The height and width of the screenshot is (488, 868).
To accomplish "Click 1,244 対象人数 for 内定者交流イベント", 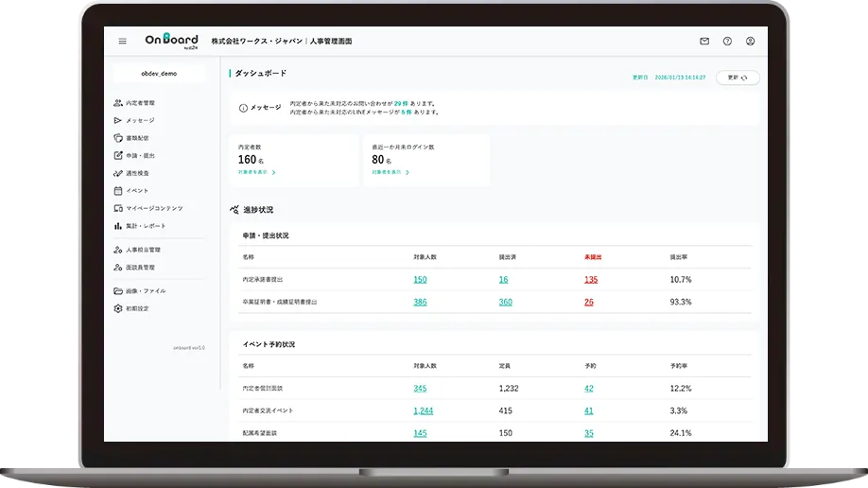I will pos(423,411).
